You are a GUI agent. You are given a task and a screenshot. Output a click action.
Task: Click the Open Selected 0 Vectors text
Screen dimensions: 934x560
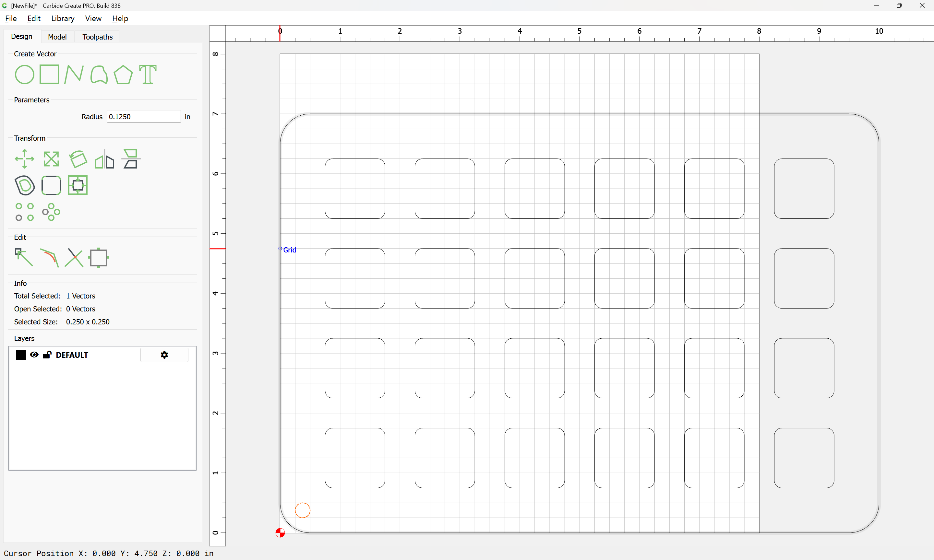(x=55, y=309)
